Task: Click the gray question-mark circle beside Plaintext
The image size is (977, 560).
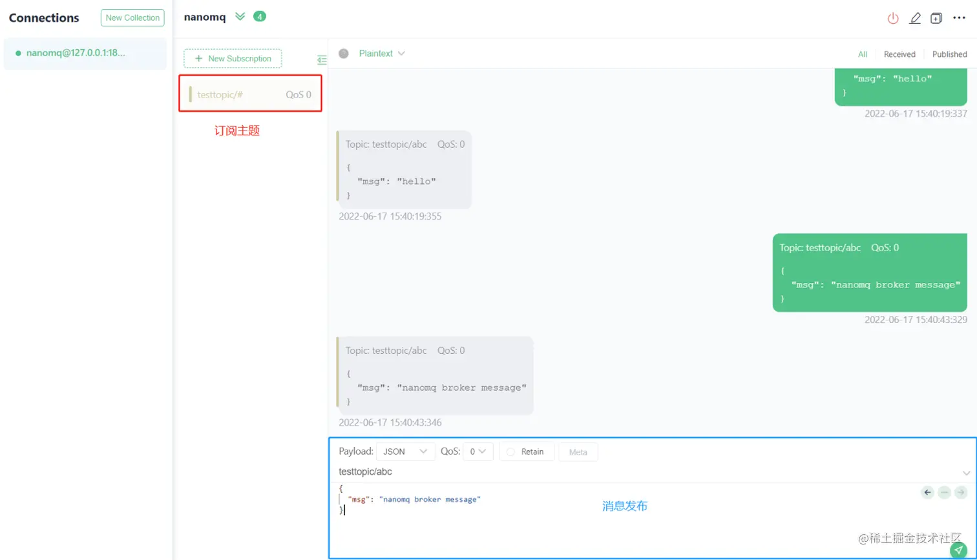Action: tap(344, 54)
